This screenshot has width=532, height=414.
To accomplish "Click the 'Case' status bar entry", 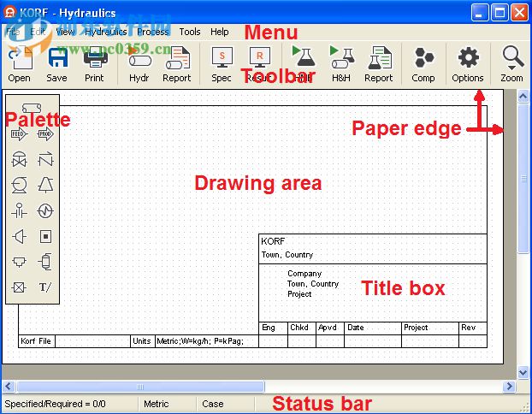I will click(213, 404).
